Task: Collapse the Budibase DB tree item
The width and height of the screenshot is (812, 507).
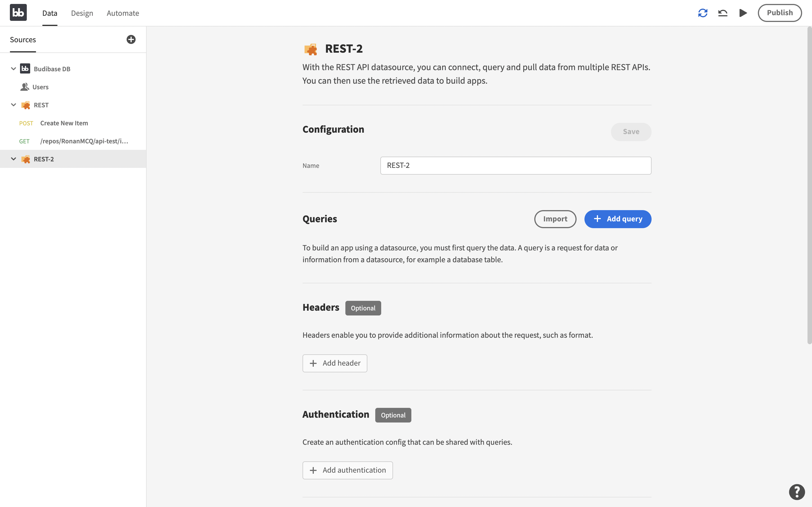Action: (x=14, y=69)
